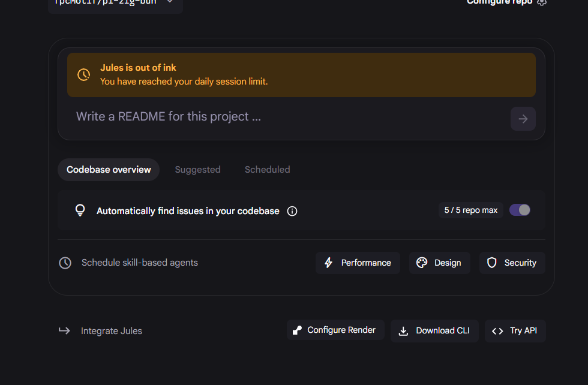
Task: Switch to the Suggested tab
Action: [x=197, y=170]
